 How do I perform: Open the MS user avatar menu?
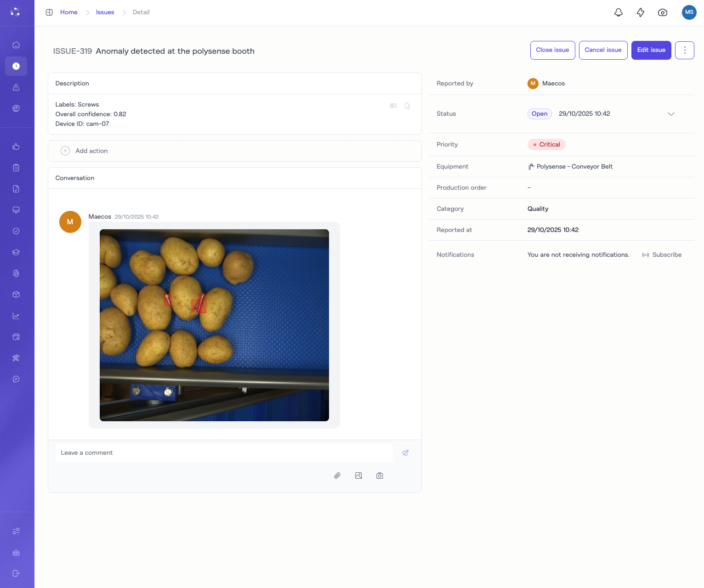click(x=689, y=12)
